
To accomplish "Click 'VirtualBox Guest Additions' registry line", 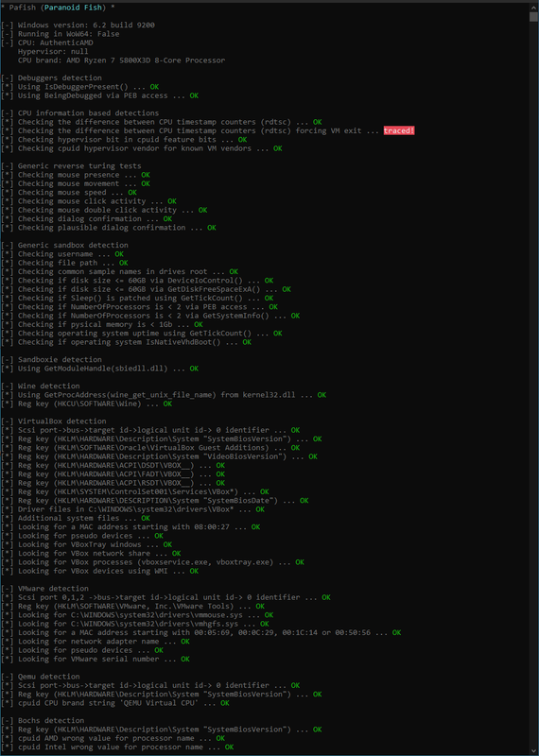I will coord(150,447).
